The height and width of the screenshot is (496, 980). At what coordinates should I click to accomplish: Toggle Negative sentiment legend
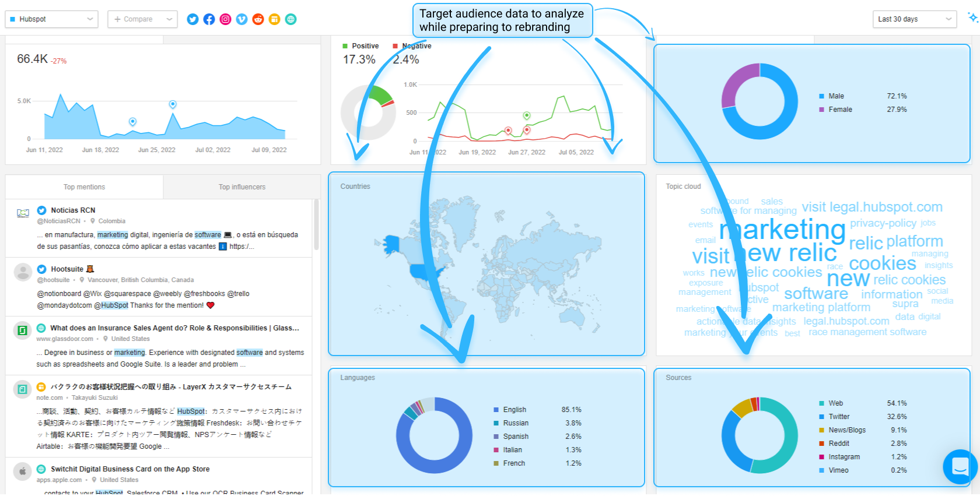412,46
